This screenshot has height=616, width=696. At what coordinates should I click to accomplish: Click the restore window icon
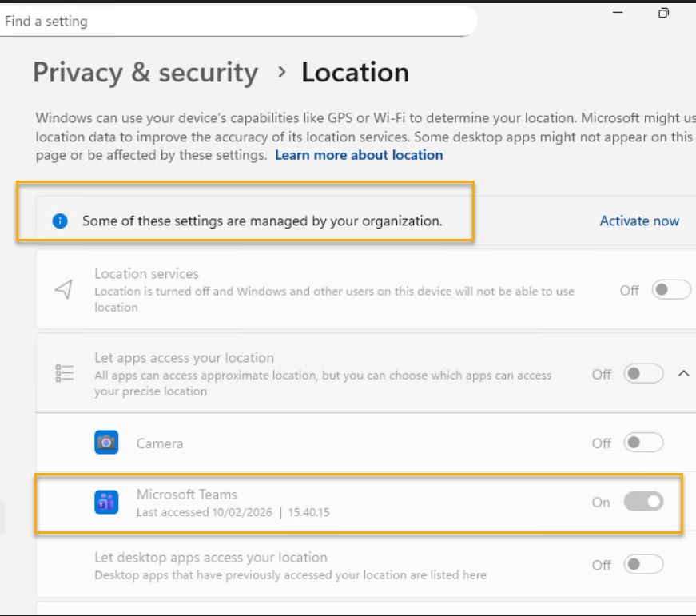[663, 13]
